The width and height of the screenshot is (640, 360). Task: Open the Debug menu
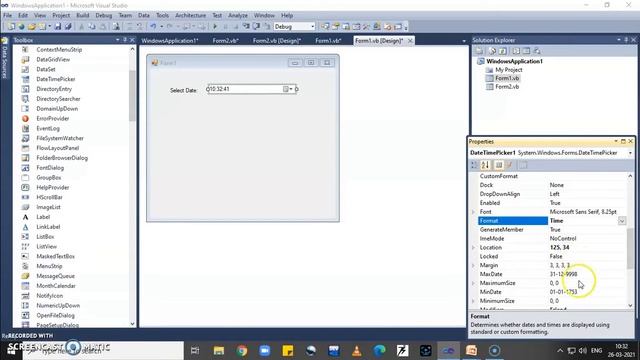104,15
